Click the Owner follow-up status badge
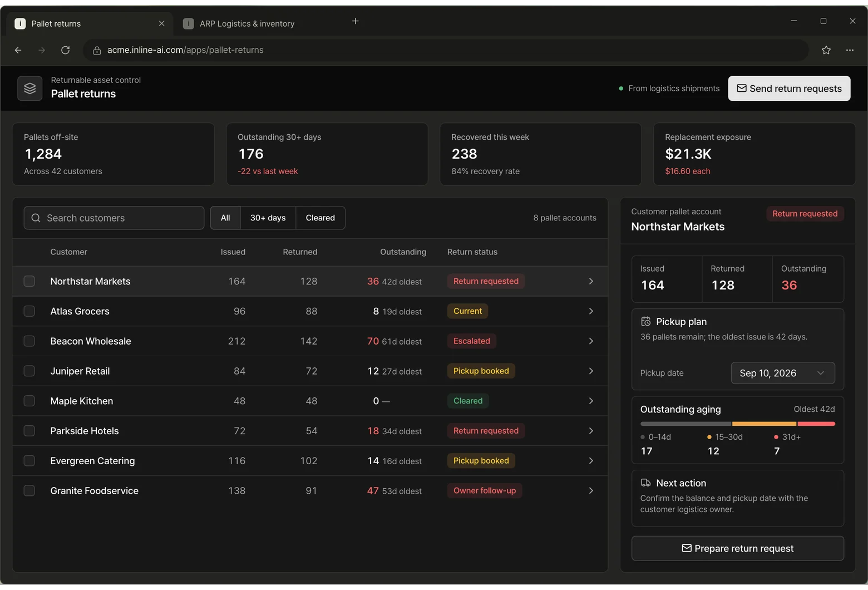 coord(485,490)
